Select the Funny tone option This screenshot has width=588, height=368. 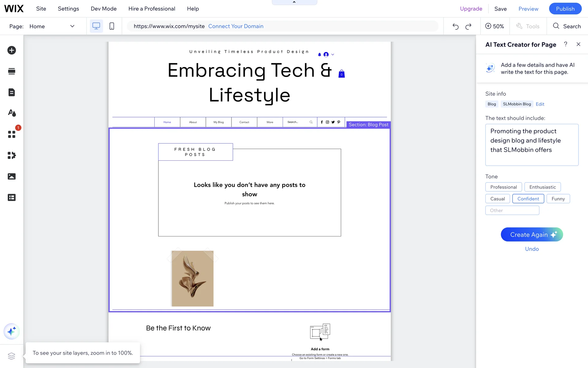558,199
